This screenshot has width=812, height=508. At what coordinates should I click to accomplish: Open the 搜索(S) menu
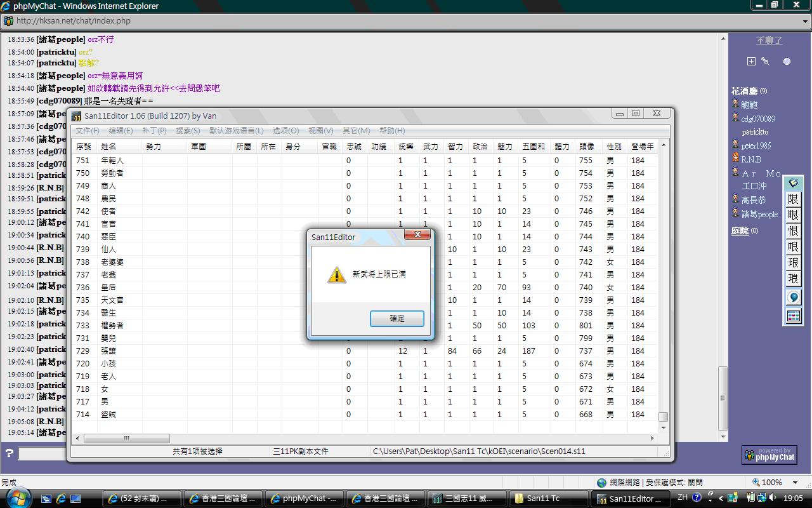point(188,131)
